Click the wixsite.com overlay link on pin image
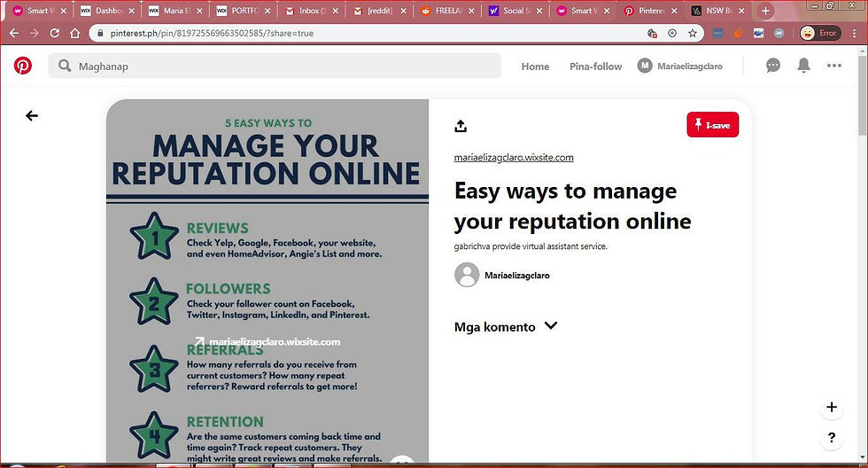The height and width of the screenshot is (468, 868). [267, 342]
